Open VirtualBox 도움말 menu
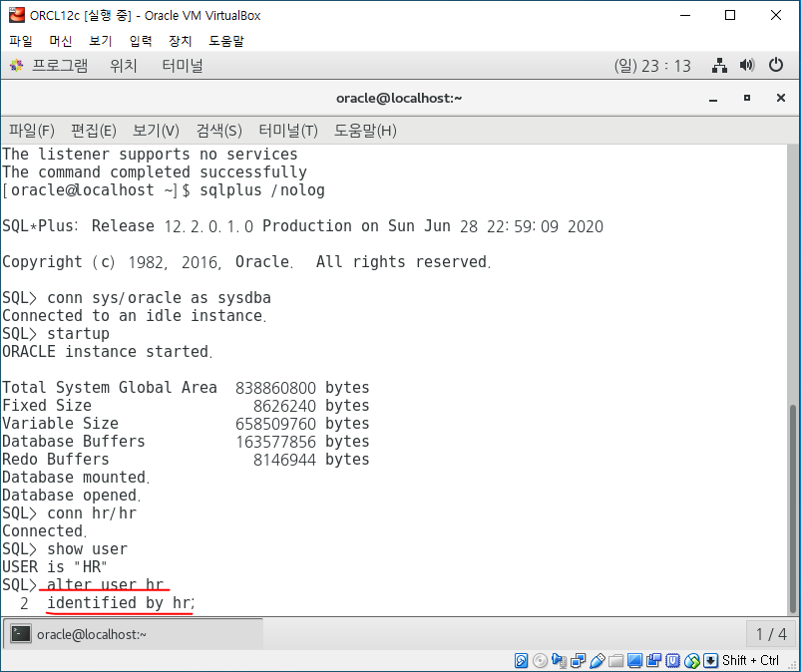The height and width of the screenshot is (672, 801). 226,41
